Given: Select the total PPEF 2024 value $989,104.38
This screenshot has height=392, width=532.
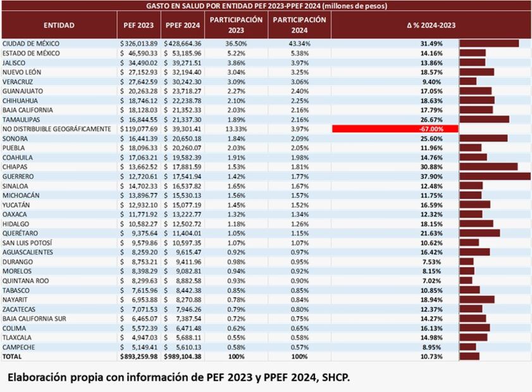Looking at the screenshot, I should point(183,356).
